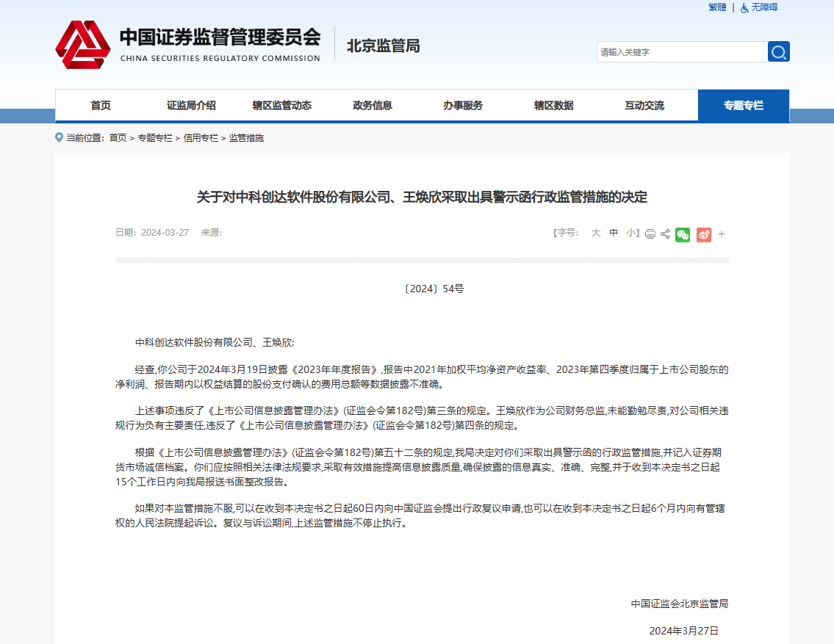Click the share icon
Screen dimensions: 834x644
(666, 234)
